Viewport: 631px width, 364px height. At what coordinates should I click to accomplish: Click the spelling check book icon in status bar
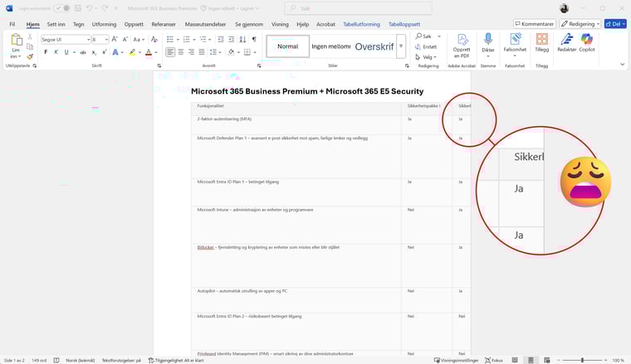point(56,361)
